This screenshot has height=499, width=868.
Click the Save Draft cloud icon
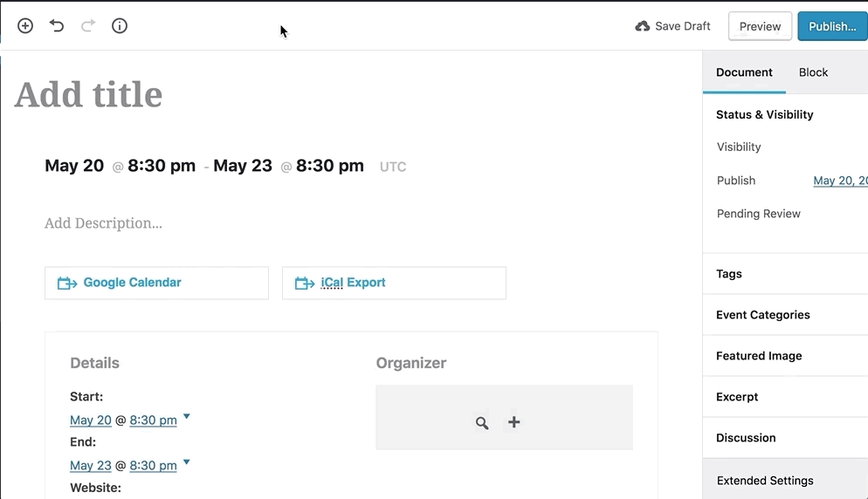click(x=643, y=26)
